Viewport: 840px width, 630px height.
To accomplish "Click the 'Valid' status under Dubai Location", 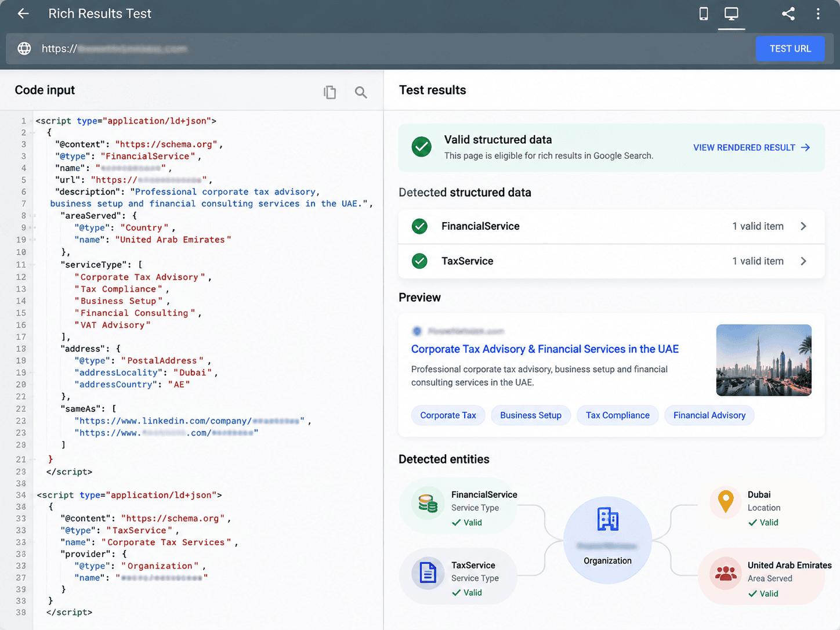I will click(x=763, y=522).
